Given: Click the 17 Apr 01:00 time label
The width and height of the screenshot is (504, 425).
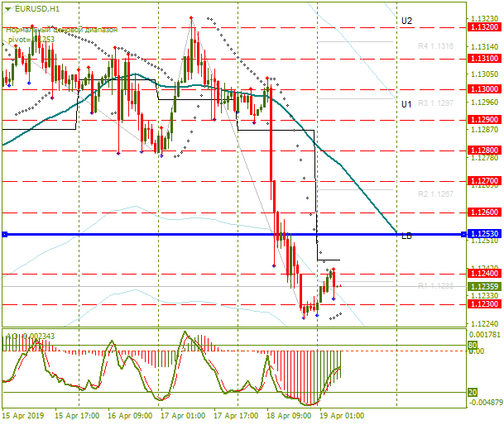Looking at the screenshot, I should tap(183, 416).
